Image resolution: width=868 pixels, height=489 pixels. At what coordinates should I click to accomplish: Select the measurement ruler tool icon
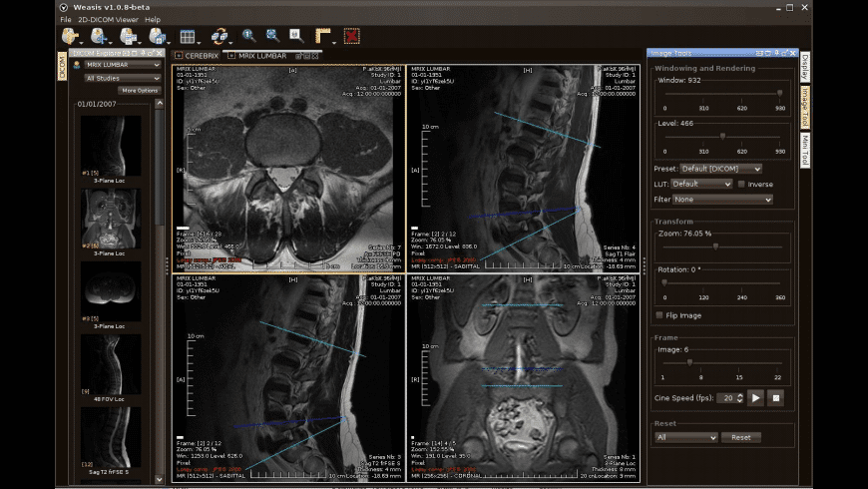point(322,36)
